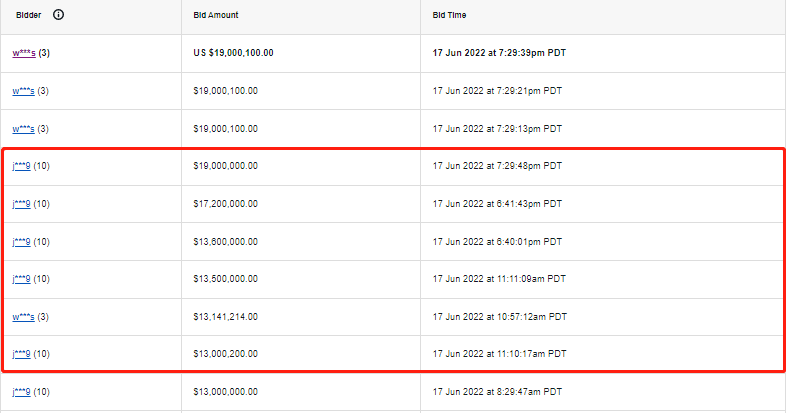786x413 pixels.
Task: Click the Bid Time column header
Action: pos(449,16)
